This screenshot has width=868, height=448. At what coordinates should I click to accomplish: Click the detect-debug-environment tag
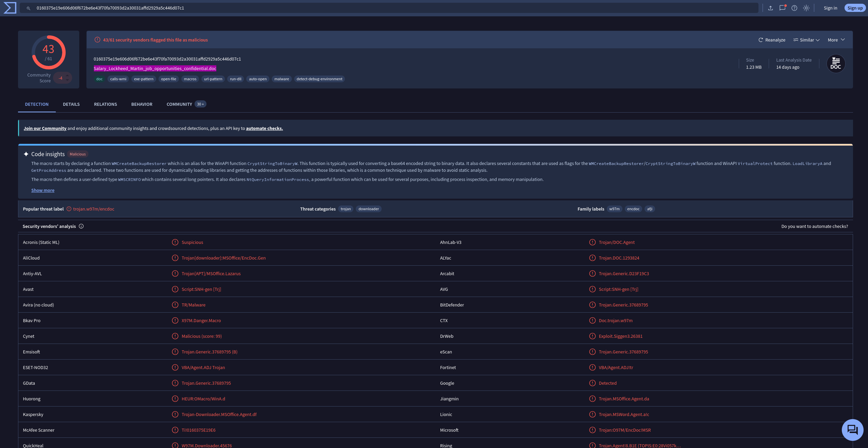(319, 79)
